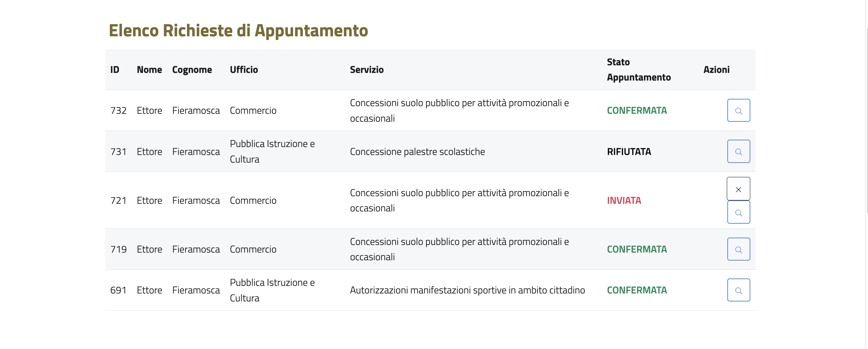
Task: Click Autorizzazioni manifestazioni sportive service text
Action: pos(467,290)
